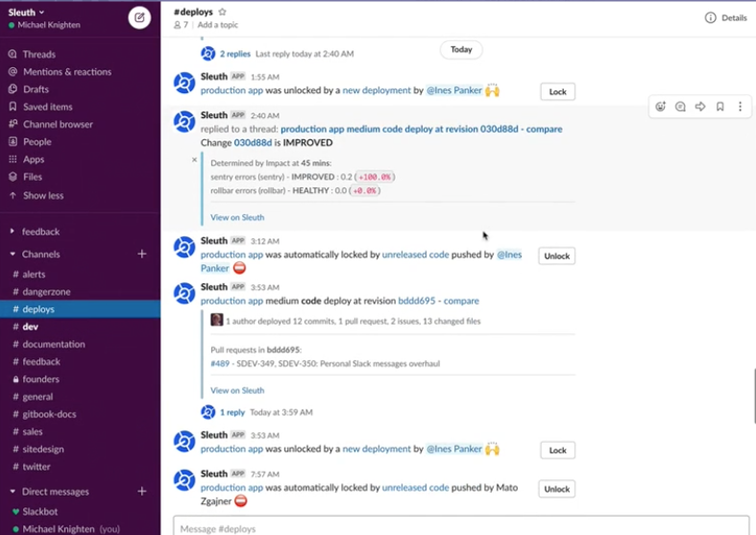Open more actions for hovered message
This screenshot has height=535, width=756.
(x=740, y=107)
